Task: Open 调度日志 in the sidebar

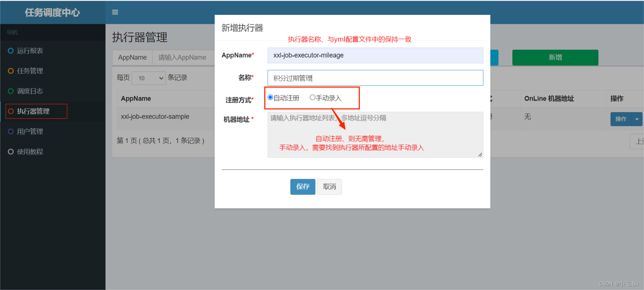Action: [30, 91]
